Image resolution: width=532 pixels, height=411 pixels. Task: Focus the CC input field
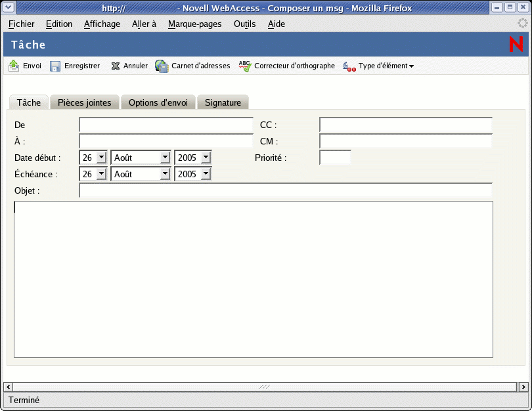[x=406, y=125]
